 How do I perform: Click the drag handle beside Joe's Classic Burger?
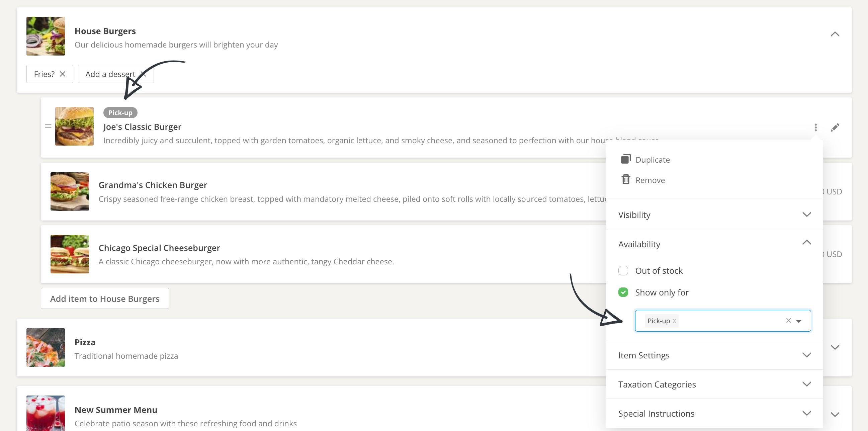(x=48, y=126)
